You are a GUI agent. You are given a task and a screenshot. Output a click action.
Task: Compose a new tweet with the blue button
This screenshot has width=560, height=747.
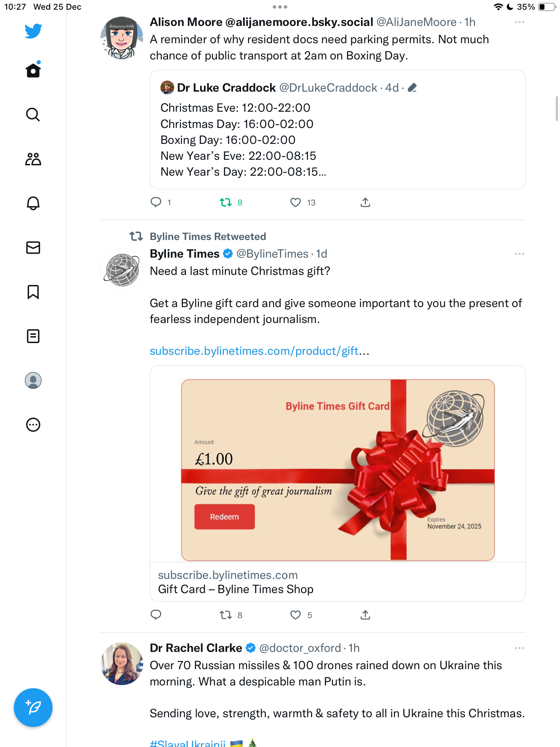pyautogui.click(x=33, y=708)
